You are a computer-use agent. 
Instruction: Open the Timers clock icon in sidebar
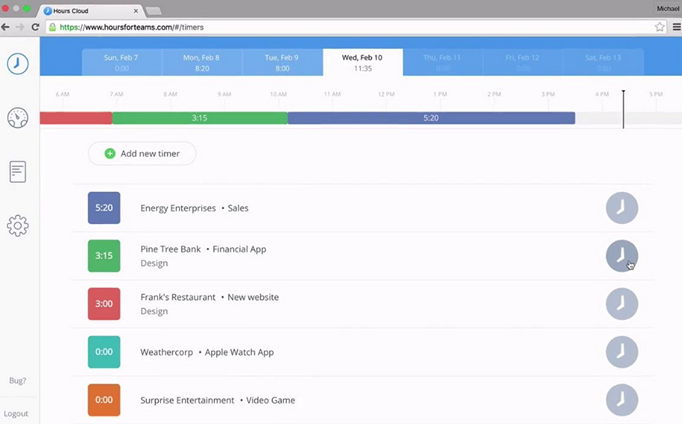(x=17, y=63)
